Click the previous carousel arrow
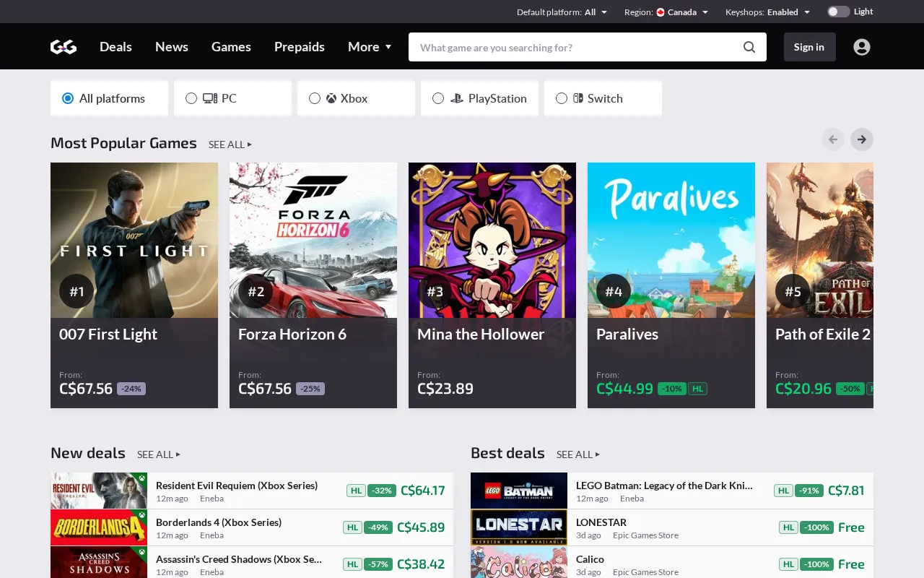The height and width of the screenshot is (578, 924). coord(833,139)
